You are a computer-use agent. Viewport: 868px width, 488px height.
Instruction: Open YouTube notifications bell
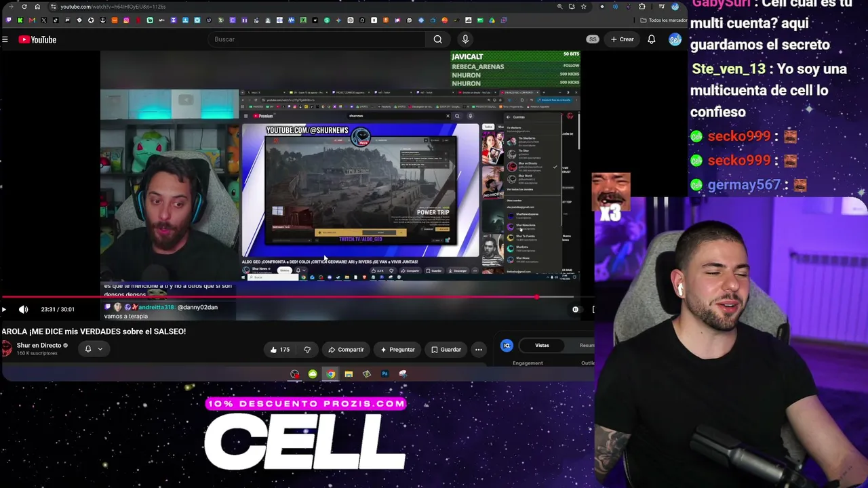click(651, 39)
